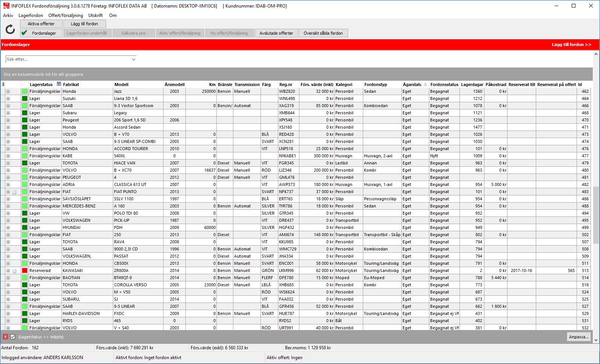Expand the KABE 540XL row
600x364 pixels.
pyautogui.click(x=8, y=156)
